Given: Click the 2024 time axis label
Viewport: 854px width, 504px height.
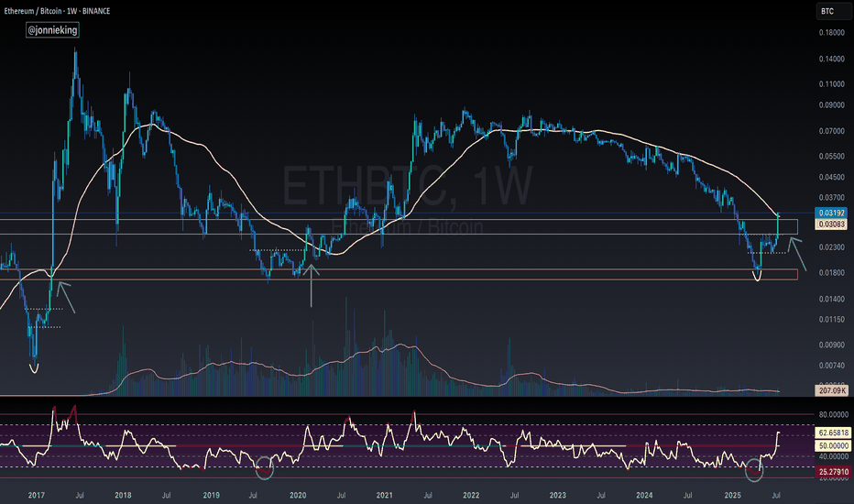Looking at the screenshot, I should point(644,495).
